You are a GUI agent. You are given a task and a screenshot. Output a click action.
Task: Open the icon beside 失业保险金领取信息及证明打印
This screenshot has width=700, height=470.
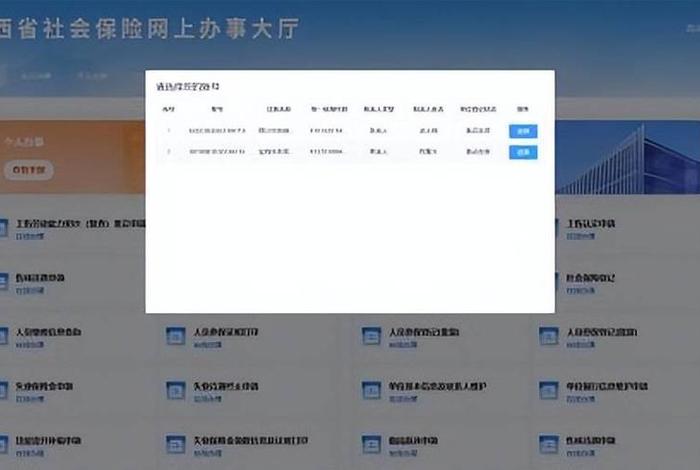coord(175,445)
